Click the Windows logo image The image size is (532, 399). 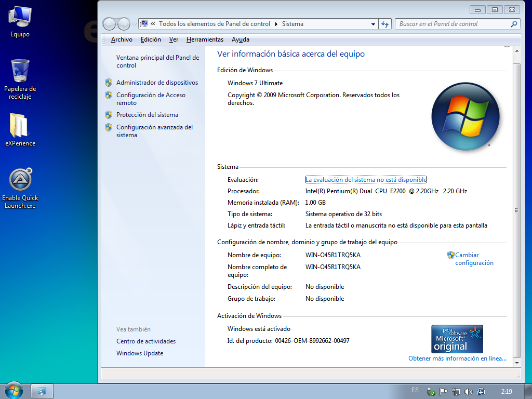pos(465,116)
